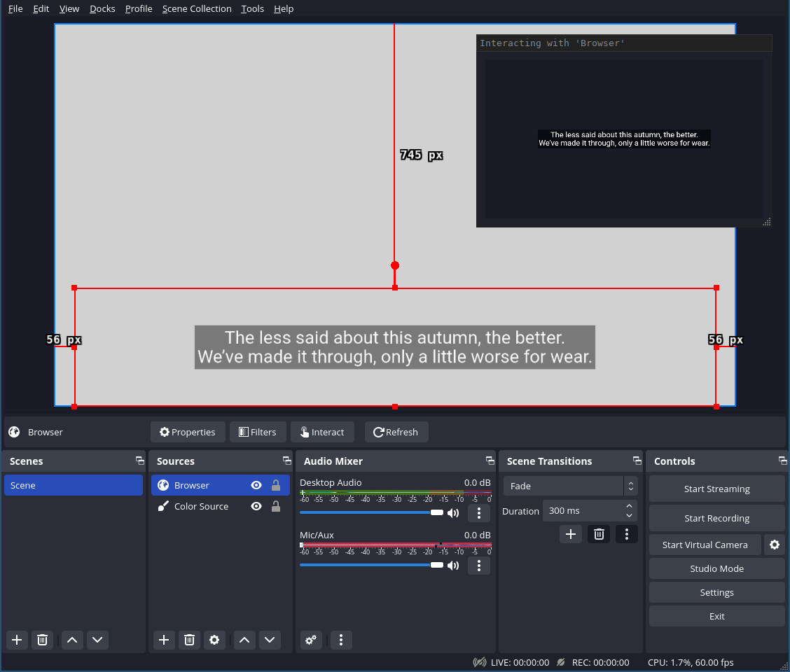790x672 pixels.
Task: Open source properties with the gear icon
Action: click(x=214, y=640)
